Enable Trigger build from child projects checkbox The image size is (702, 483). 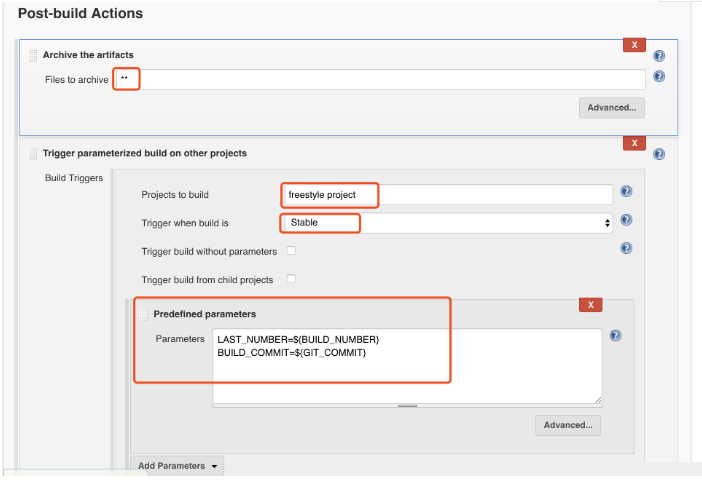point(292,279)
